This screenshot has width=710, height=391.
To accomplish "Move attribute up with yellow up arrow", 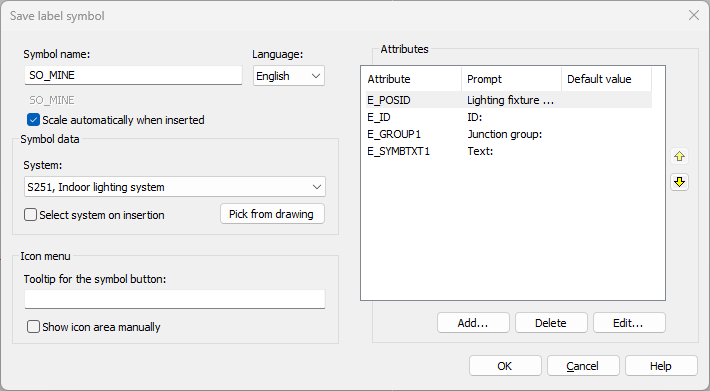I will click(679, 157).
